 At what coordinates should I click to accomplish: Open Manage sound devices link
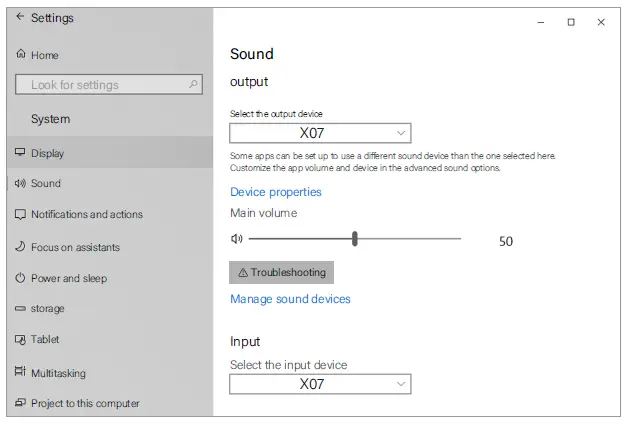click(x=290, y=299)
